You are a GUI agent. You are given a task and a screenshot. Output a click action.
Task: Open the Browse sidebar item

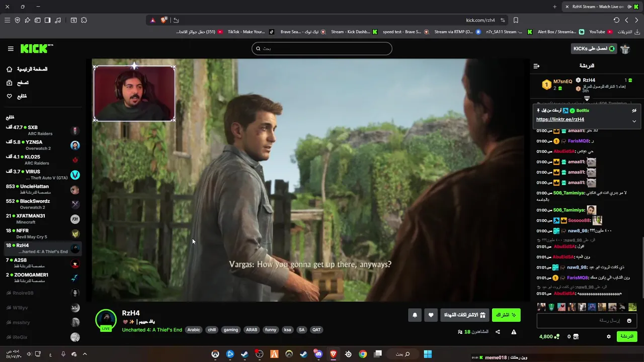[18, 82]
